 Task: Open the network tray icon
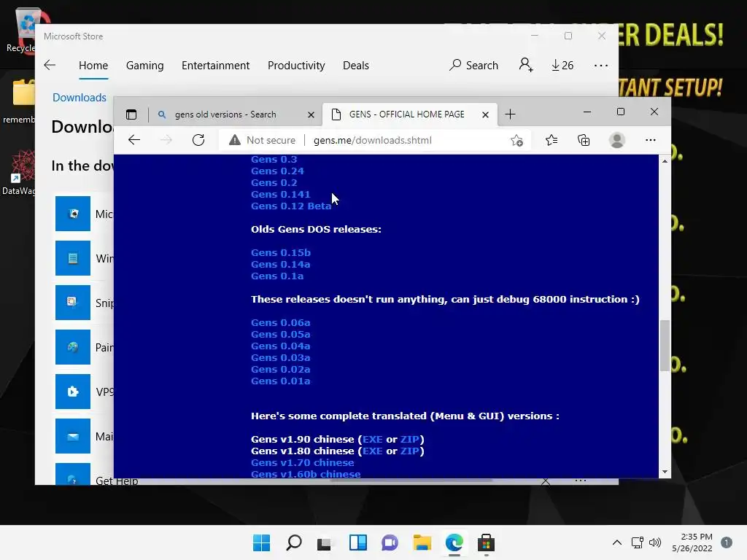click(637, 542)
